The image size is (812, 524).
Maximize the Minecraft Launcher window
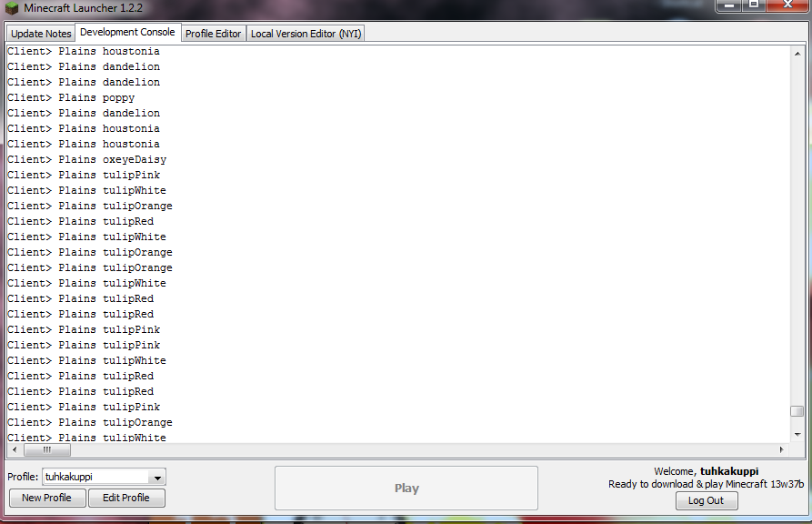pyautogui.click(x=754, y=5)
